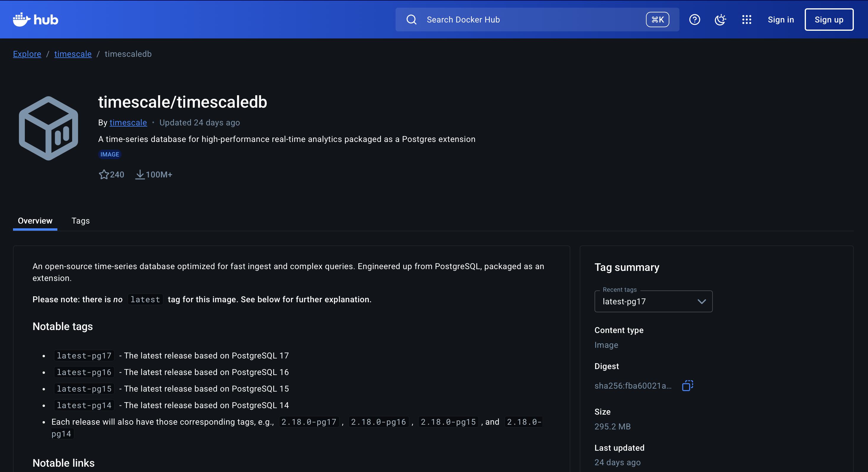Click the Sign up button
Image resolution: width=868 pixels, height=472 pixels.
tap(829, 20)
